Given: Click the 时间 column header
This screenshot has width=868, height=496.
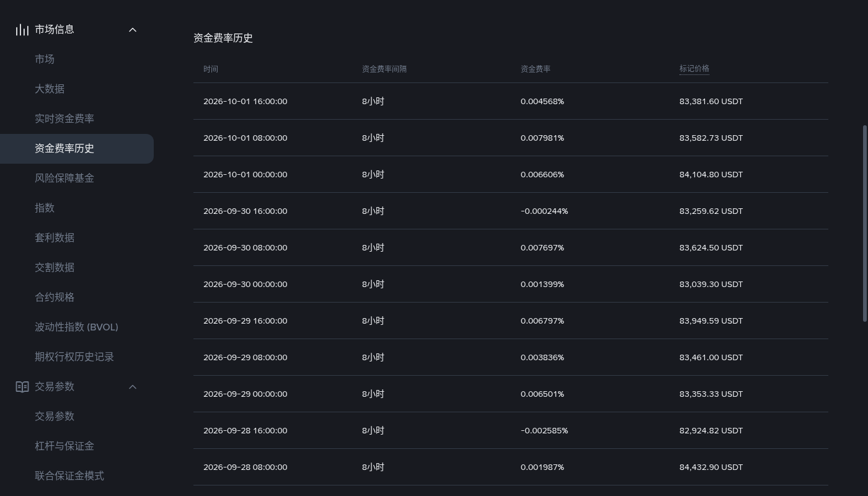Looking at the screenshot, I should click(x=211, y=69).
